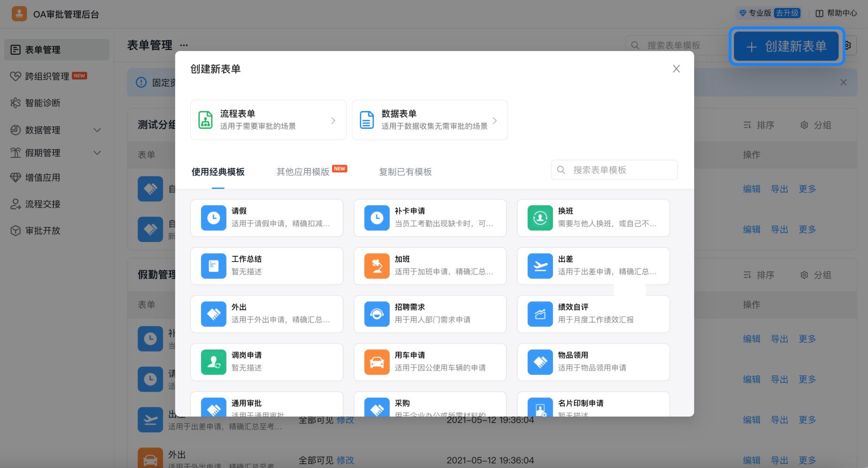Close the 创建新表单 dialog
Viewport: 868px width, 468px height.
click(x=676, y=69)
